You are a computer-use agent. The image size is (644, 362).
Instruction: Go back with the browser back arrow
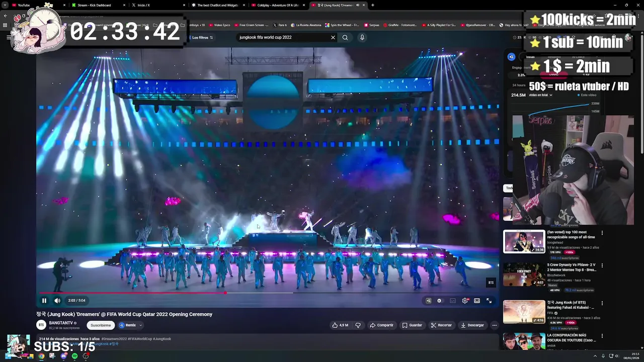coord(5,16)
